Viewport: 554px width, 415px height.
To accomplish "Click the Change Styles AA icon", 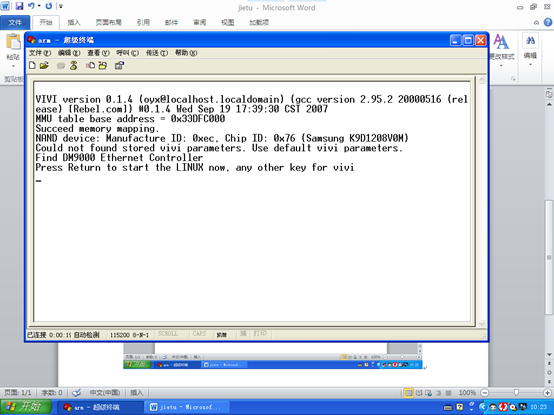I will [501, 42].
